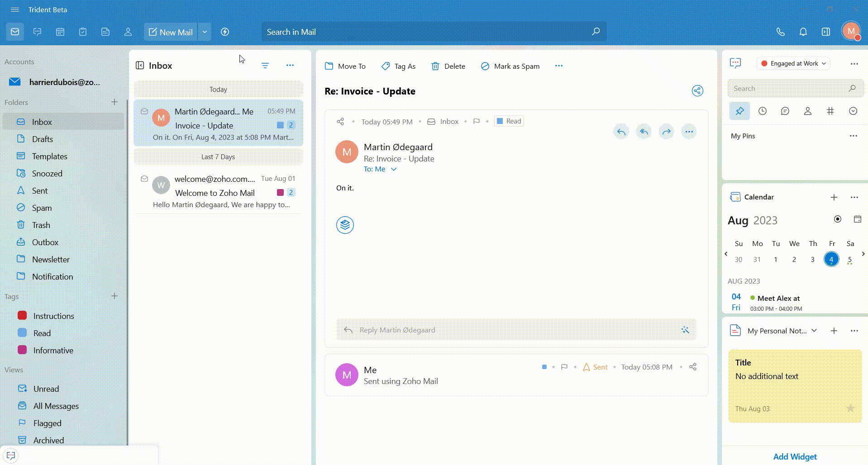Click the Forward arrow icon
The width and height of the screenshot is (868, 465).
coord(666,132)
